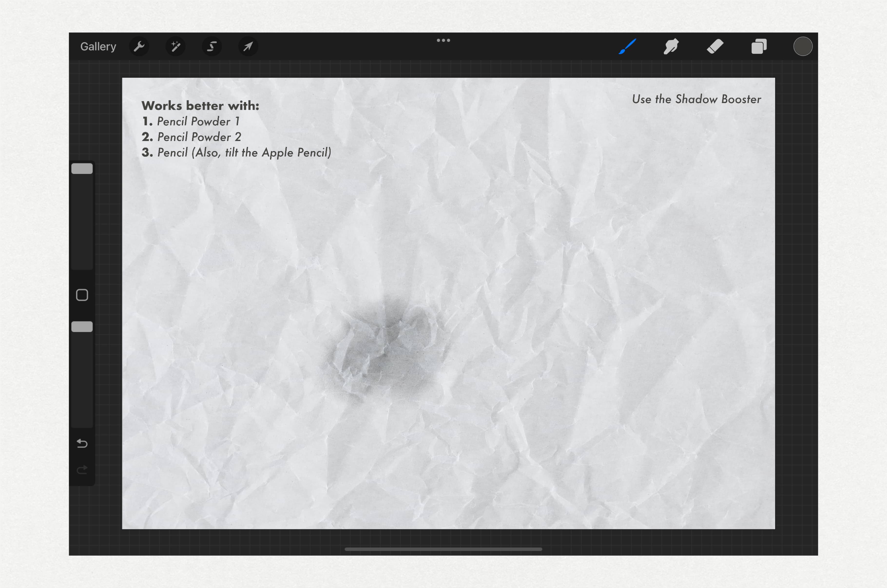Open the Layers panel
Screen dimensions: 887x588
(759, 47)
